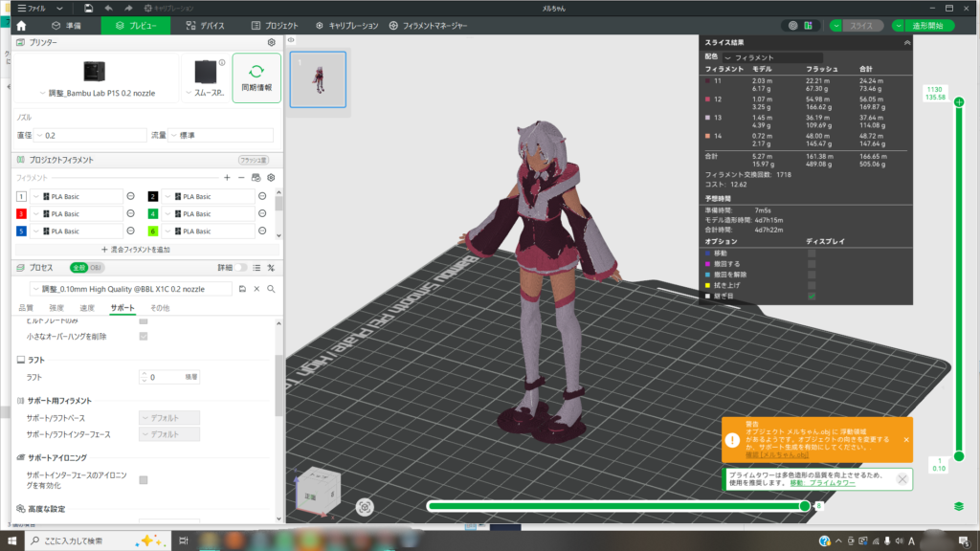Open the home screen icon
The width and height of the screenshot is (980, 551).
point(21,26)
